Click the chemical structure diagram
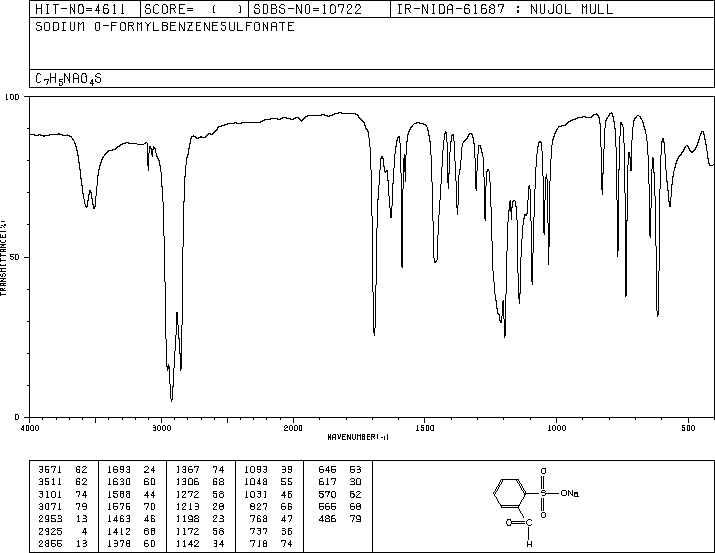Screen dimensions: 715x553 [x=536, y=506]
